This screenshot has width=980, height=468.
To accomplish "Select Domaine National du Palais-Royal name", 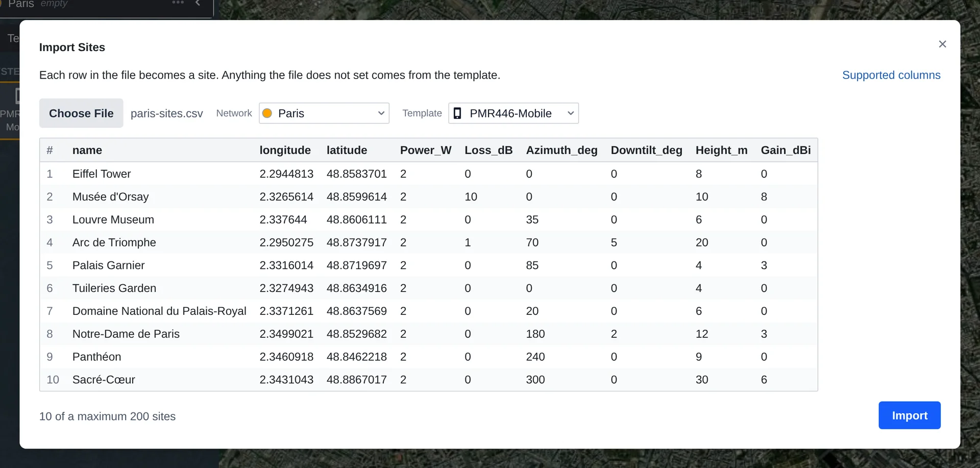I will click(x=159, y=311).
